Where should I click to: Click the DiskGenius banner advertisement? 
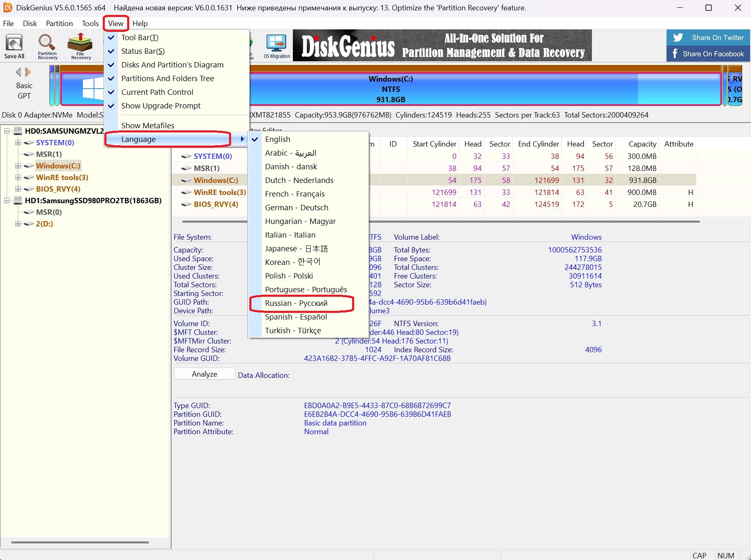[x=442, y=46]
